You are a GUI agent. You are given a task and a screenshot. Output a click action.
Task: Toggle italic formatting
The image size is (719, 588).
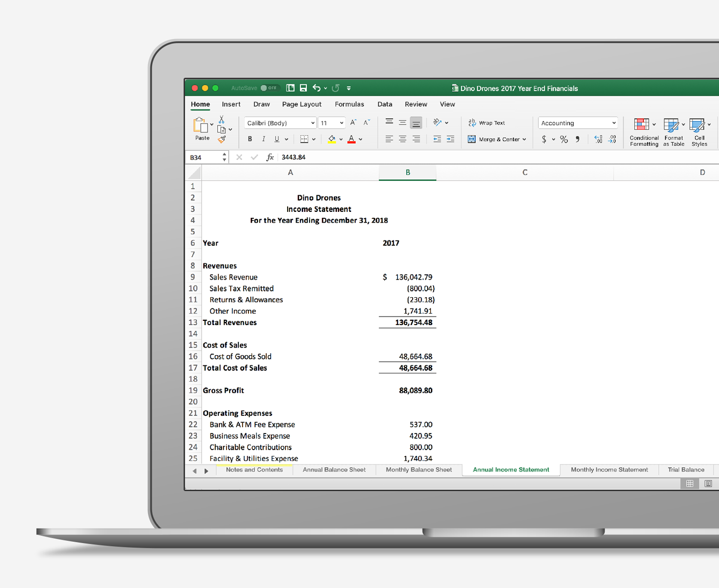click(x=263, y=139)
